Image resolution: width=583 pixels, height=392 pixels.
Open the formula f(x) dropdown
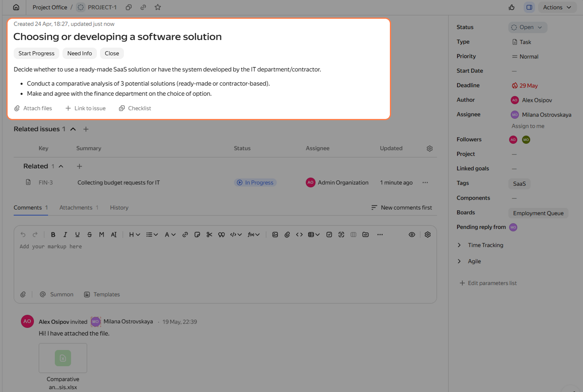(254, 235)
